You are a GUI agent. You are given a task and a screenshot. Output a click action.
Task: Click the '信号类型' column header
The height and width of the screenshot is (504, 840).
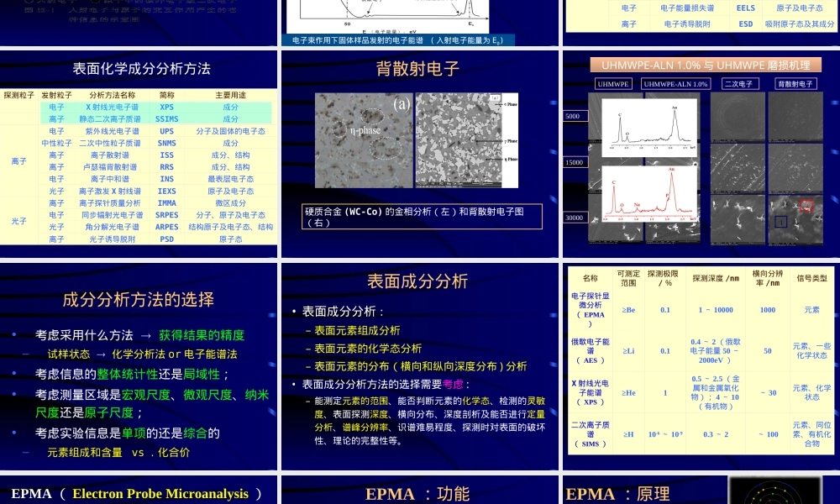811,279
